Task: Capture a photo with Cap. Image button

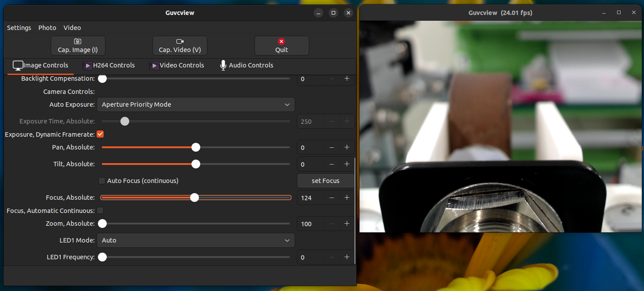Action: coord(78,45)
